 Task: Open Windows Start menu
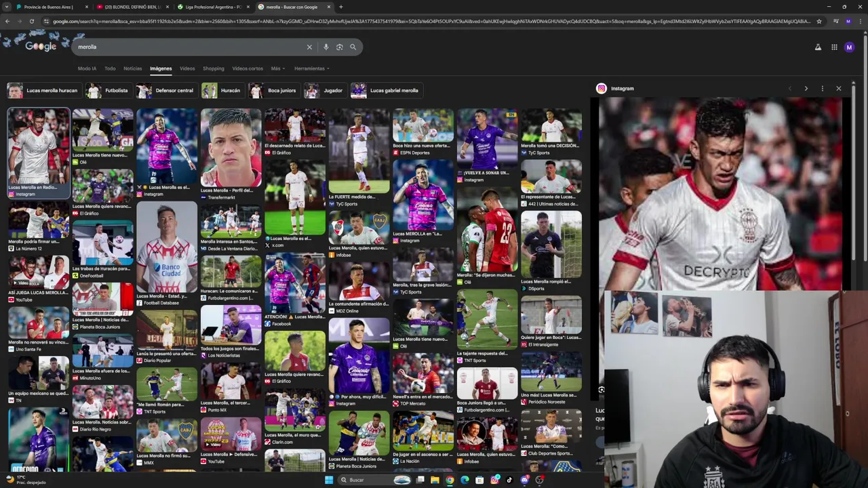(329, 480)
